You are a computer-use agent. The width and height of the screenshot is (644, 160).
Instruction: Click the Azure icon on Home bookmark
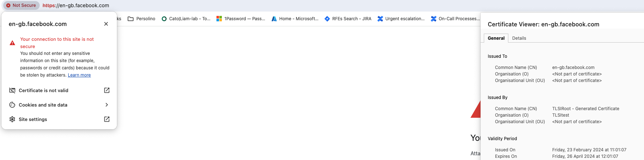[x=274, y=19]
